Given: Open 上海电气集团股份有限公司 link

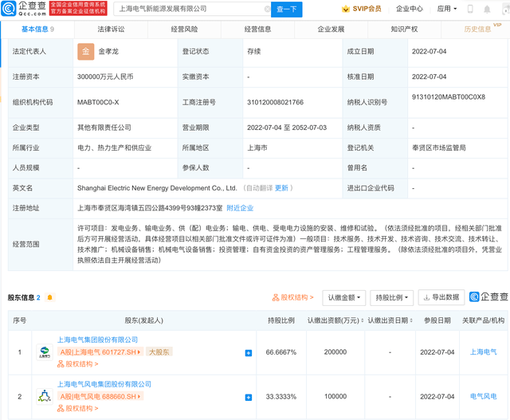Looking at the screenshot, I should [x=97, y=340].
